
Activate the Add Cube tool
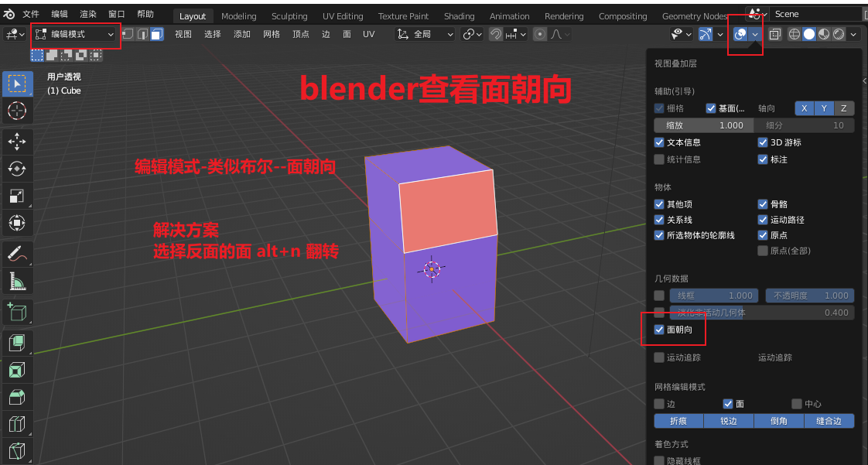point(17,313)
